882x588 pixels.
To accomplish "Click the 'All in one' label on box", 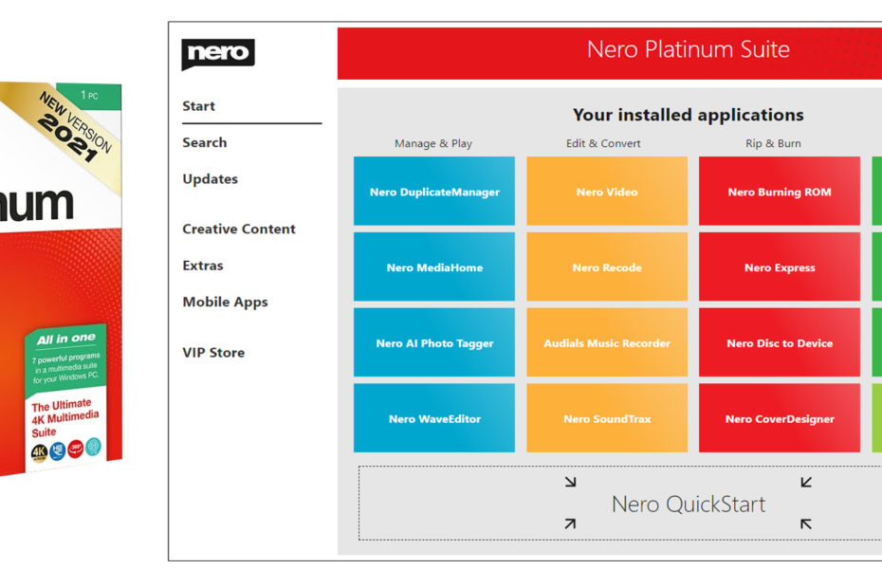I will pyautogui.click(x=66, y=339).
